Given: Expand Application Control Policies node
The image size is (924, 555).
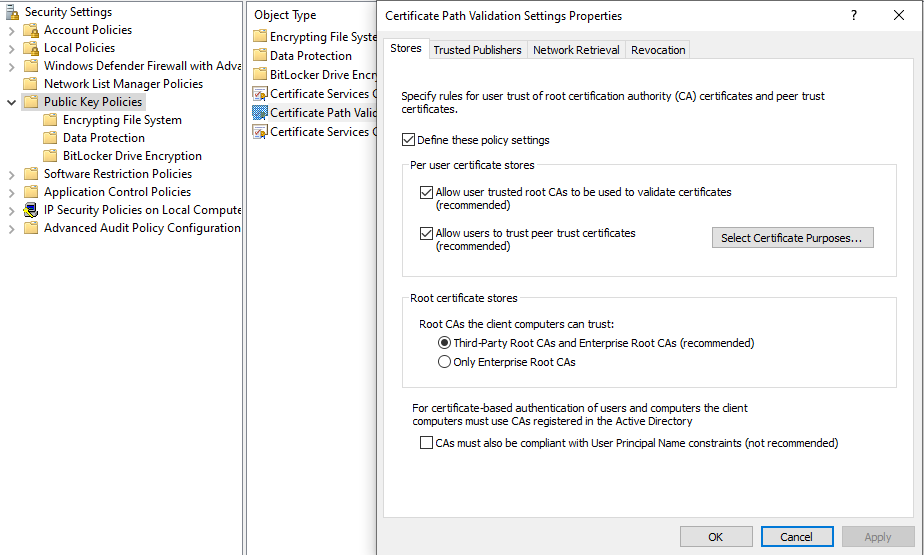Looking at the screenshot, I should (11, 193).
